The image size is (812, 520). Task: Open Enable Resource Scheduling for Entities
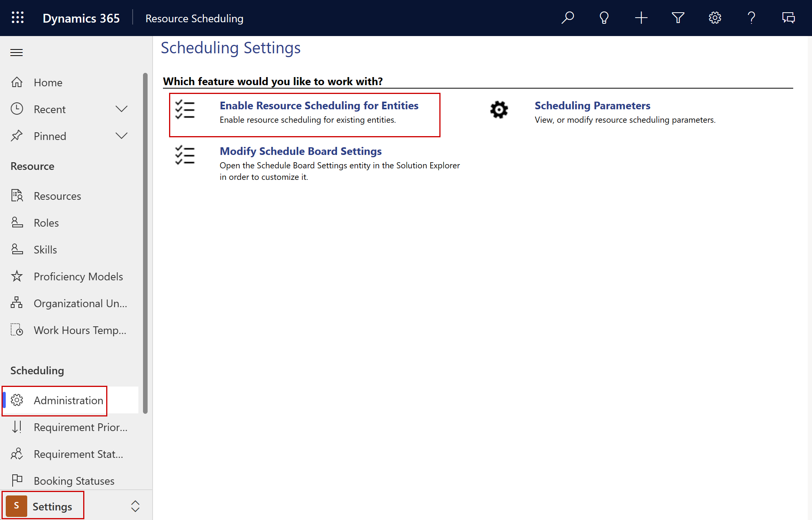coord(320,106)
